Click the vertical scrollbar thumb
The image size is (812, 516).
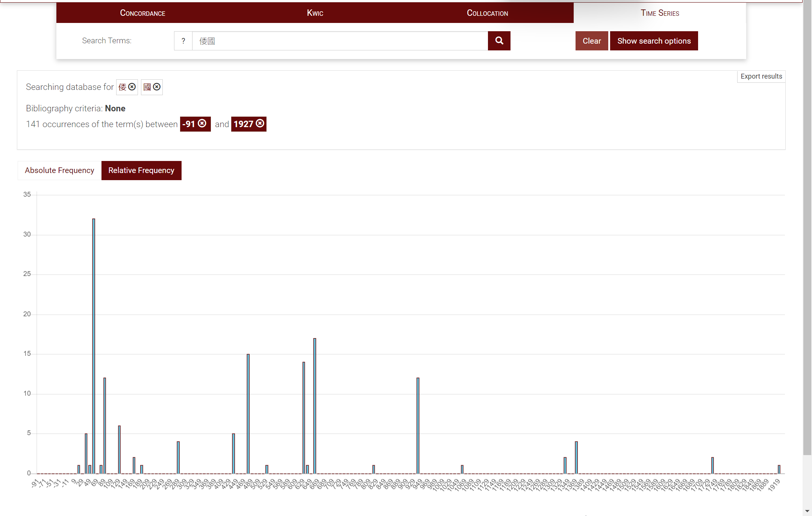(807, 226)
